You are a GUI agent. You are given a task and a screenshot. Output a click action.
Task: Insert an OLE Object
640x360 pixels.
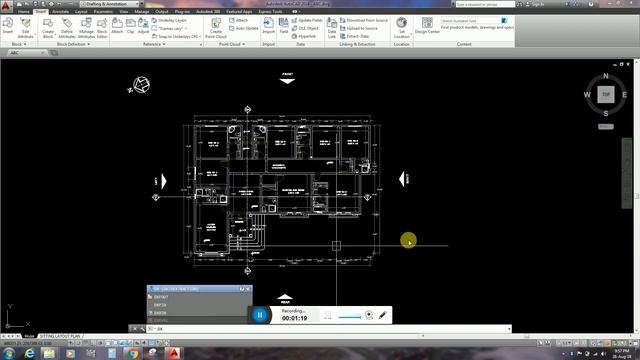[305, 28]
